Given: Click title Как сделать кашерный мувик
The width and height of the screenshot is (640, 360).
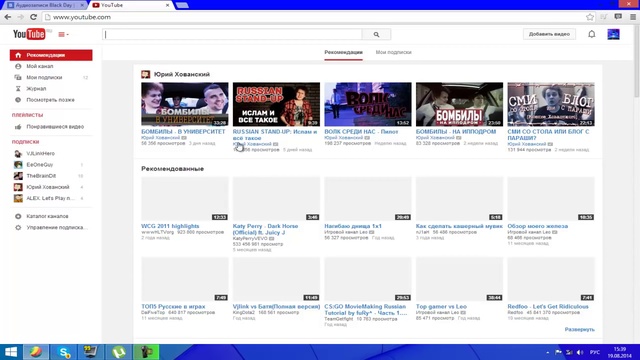Looking at the screenshot, I should tap(459, 226).
